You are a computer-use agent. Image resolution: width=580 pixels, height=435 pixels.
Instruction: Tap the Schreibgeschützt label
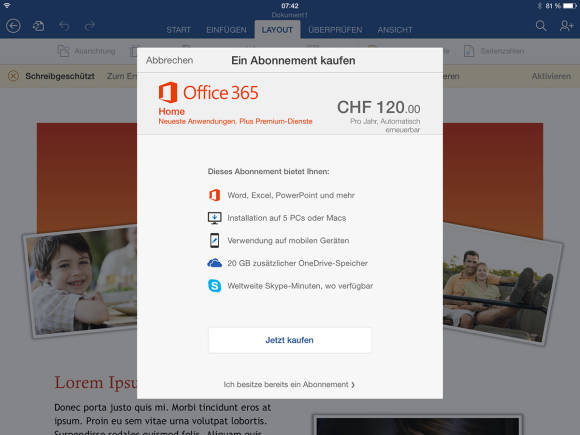click(60, 76)
